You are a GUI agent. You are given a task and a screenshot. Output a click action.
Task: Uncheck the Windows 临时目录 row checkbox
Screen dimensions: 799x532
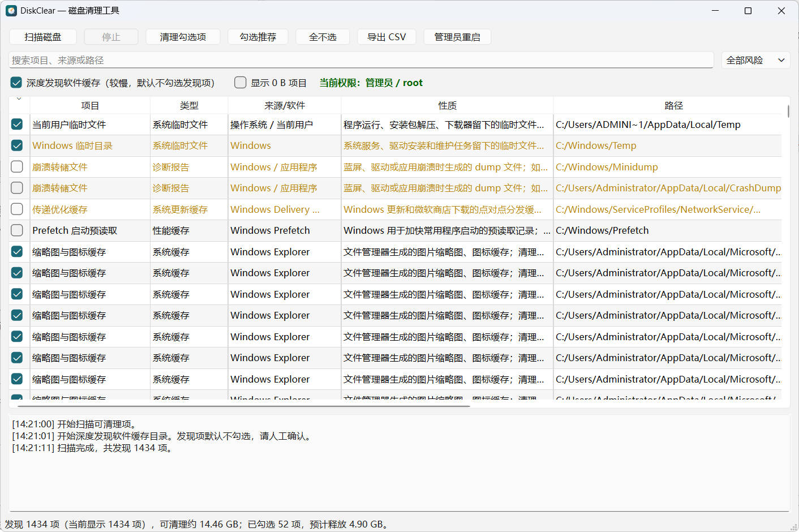click(x=17, y=145)
